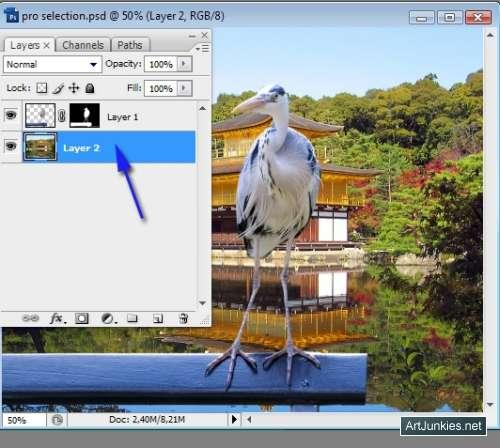500x448 pixels.
Task: Open Fill slider arrow
Action: (184, 88)
